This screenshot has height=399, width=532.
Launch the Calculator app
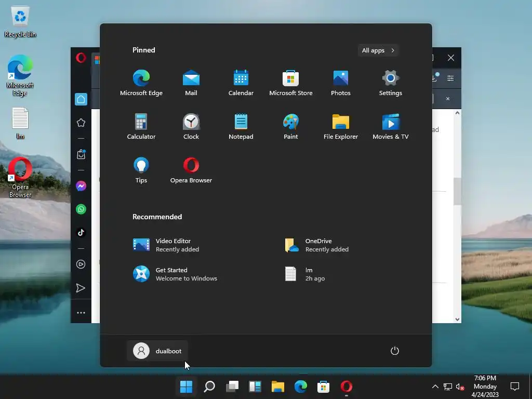pos(141,127)
